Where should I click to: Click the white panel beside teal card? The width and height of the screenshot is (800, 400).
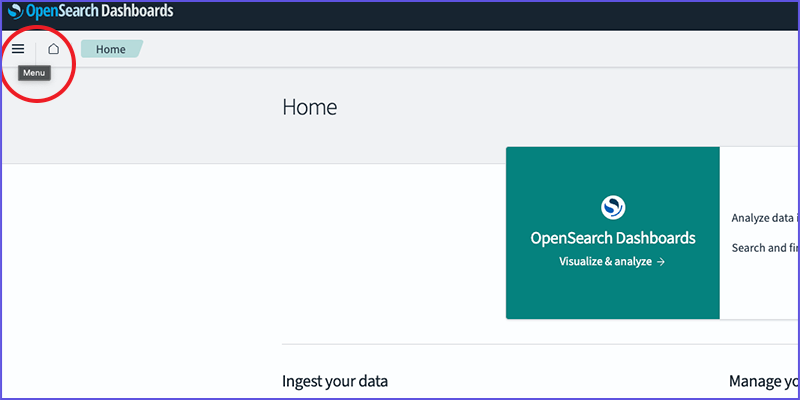point(759,233)
